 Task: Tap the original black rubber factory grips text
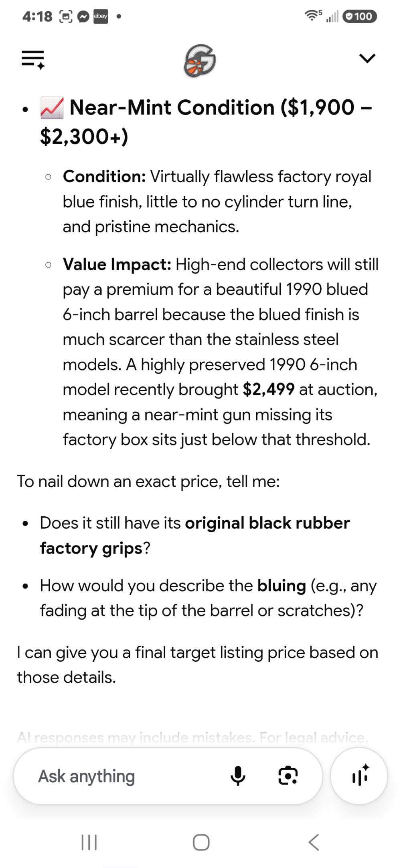click(x=195, y=536)
